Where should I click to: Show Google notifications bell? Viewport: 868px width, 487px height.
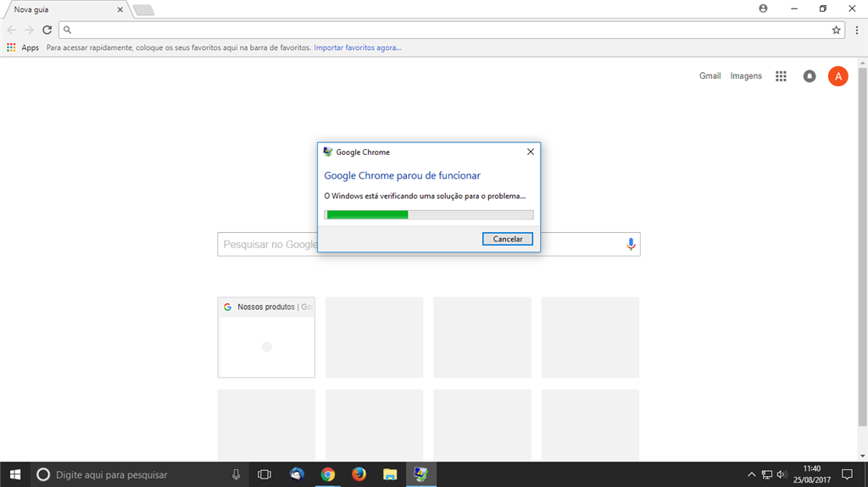pos(810,76)
